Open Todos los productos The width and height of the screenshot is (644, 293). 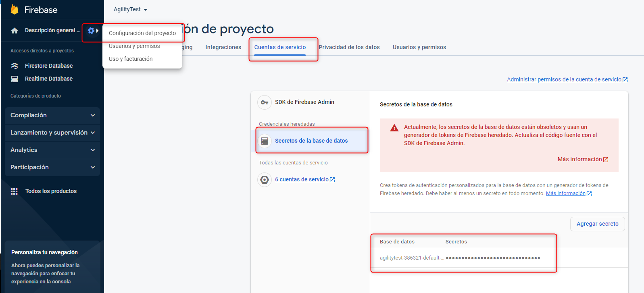(x=51, y=191)
